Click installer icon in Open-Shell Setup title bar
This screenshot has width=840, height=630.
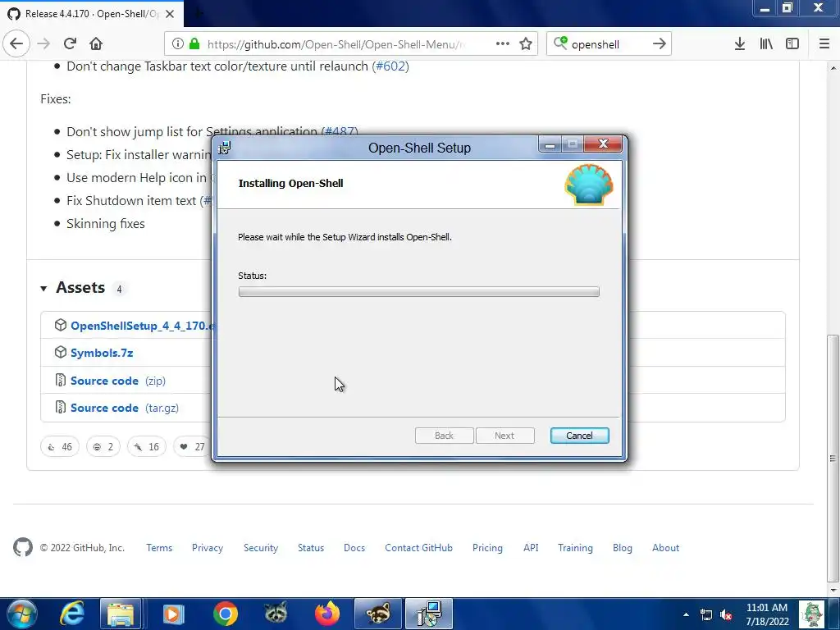(x=225, y=148)
